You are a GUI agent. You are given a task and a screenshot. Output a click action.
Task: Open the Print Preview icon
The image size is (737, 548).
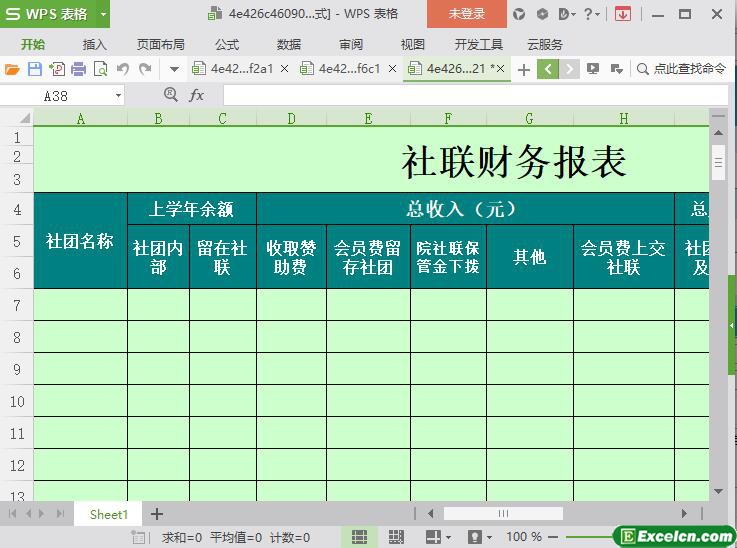(100, 69)
